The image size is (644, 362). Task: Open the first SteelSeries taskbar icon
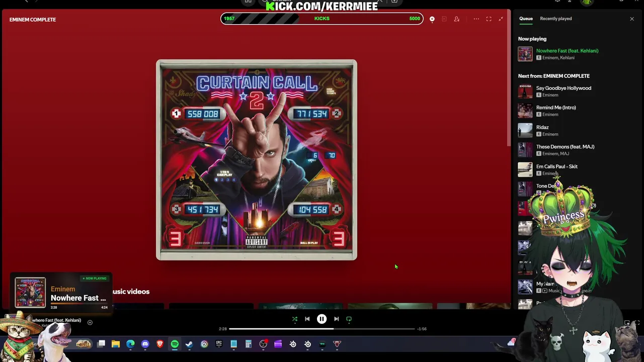[293, 344]
